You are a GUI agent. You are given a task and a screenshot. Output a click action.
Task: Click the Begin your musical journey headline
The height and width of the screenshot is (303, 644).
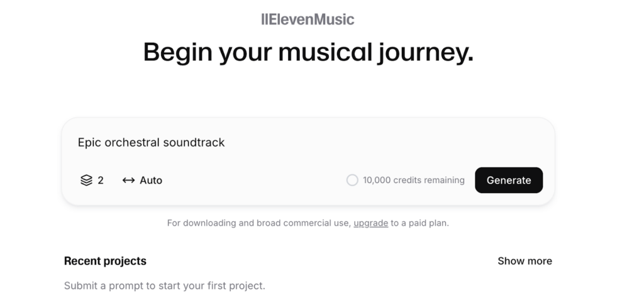click(308, 53)
